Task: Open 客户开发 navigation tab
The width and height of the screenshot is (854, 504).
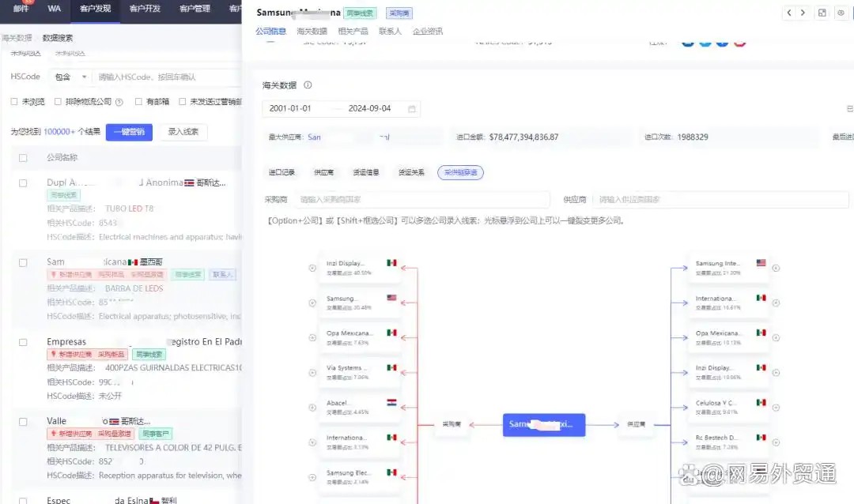Action: click(x=145, y=9)
